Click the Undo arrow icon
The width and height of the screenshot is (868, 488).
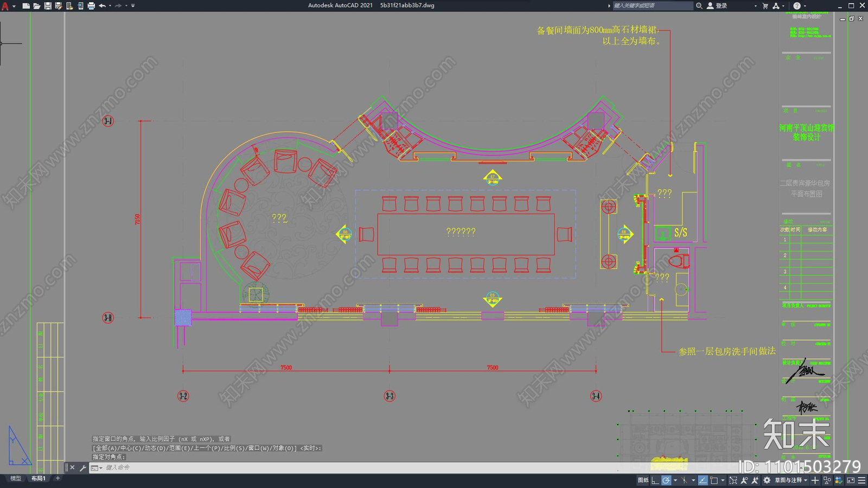102,5
